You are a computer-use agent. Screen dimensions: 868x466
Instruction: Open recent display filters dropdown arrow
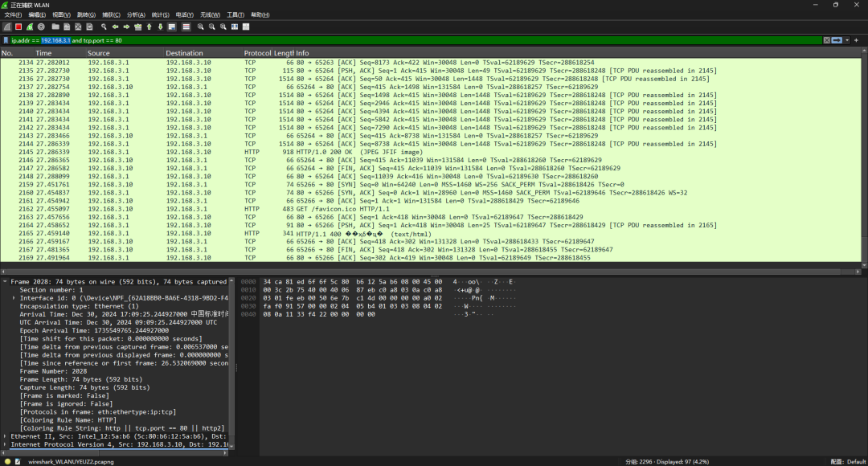847,40
